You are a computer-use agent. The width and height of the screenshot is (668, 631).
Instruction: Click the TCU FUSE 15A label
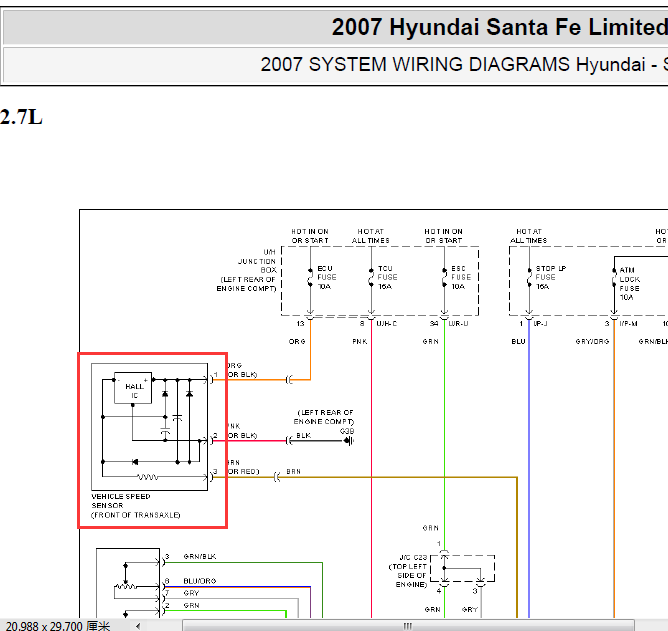(x=387, y=277)
